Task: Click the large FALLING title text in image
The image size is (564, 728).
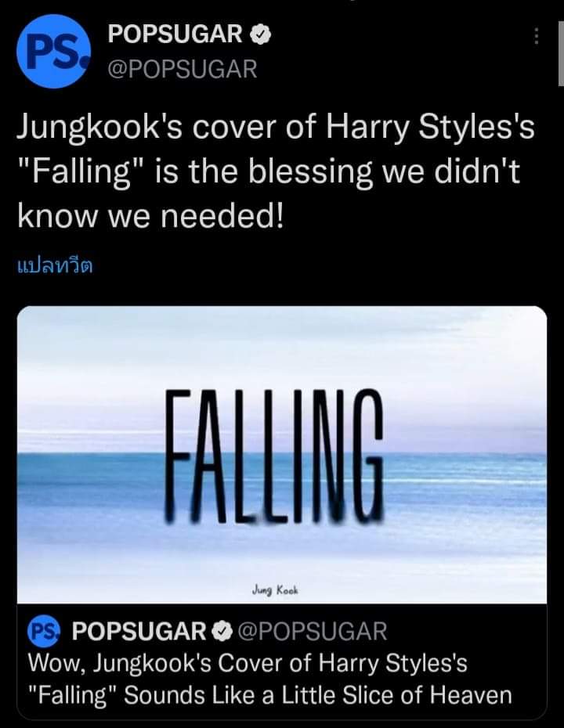Action: pos(274,455)
